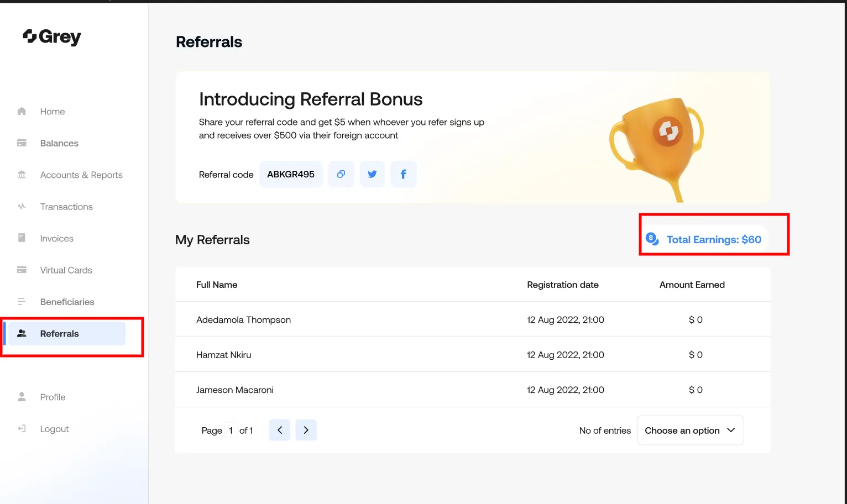
Task: Open Profile in the sidebar
Action: point(53,397)
